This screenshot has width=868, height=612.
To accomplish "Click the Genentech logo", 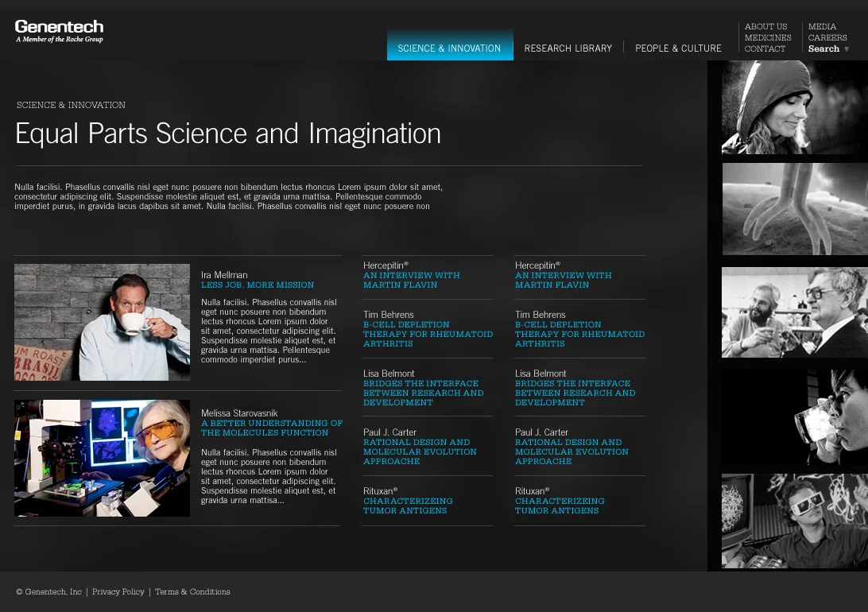I will [x=60, y=31].
